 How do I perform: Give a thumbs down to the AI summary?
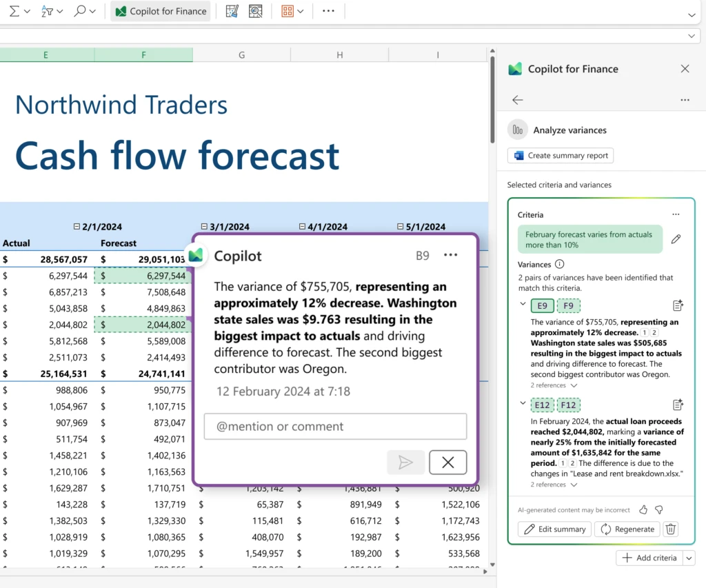pyautogui.click(x=659, y=509)
